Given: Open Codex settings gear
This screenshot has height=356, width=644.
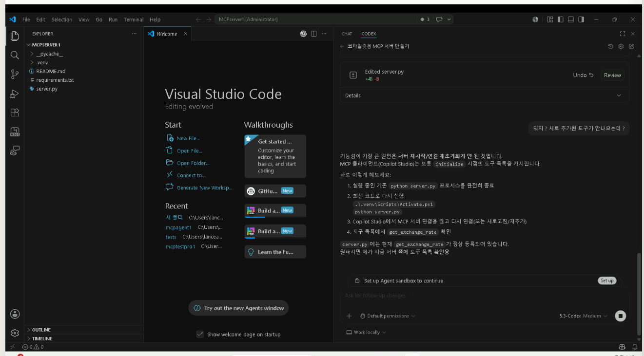Looking at the screenshot, I should 621,46.
